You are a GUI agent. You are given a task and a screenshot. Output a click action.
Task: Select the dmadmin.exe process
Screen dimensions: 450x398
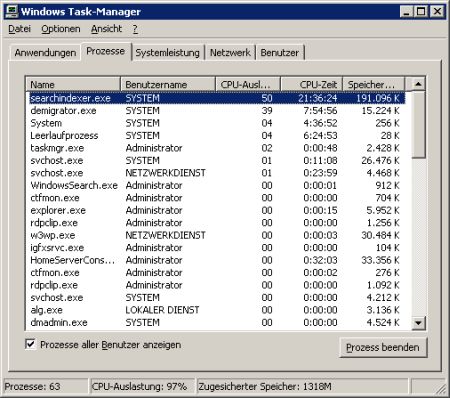click(216, 322)
